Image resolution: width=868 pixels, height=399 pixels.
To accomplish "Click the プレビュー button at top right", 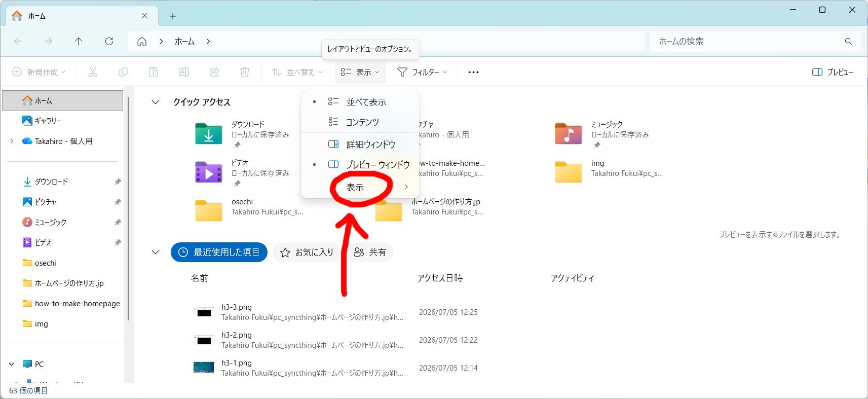I will [x=832, y=72].
